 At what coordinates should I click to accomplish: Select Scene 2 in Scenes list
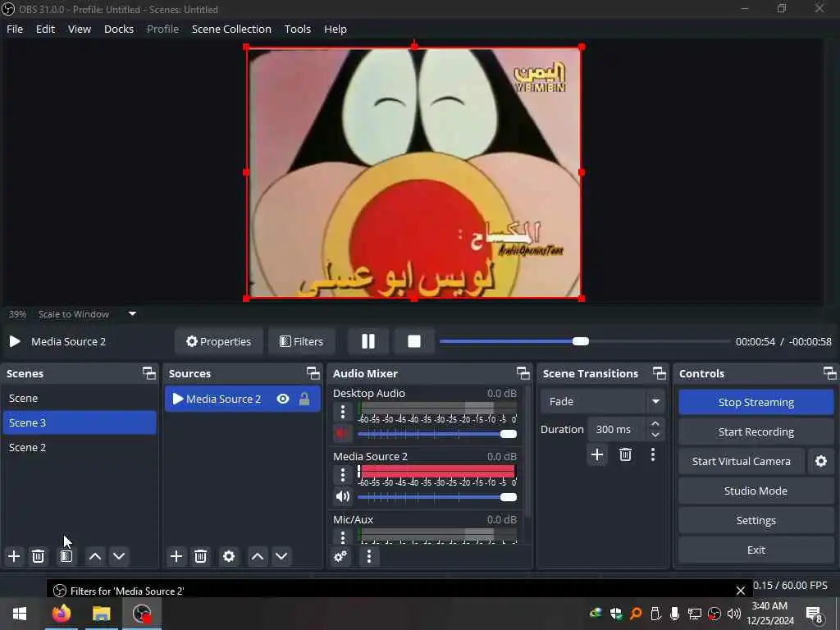click(x=80, y=447)
